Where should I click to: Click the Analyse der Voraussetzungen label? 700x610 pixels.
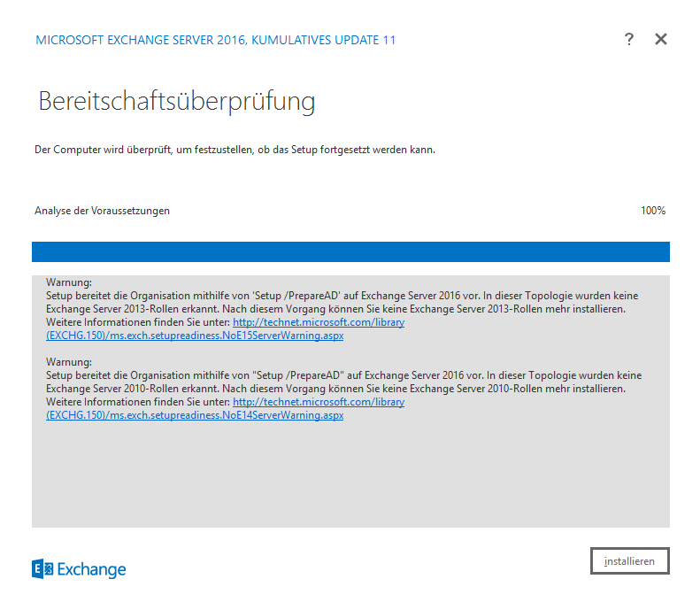click(x=103, y=211)
